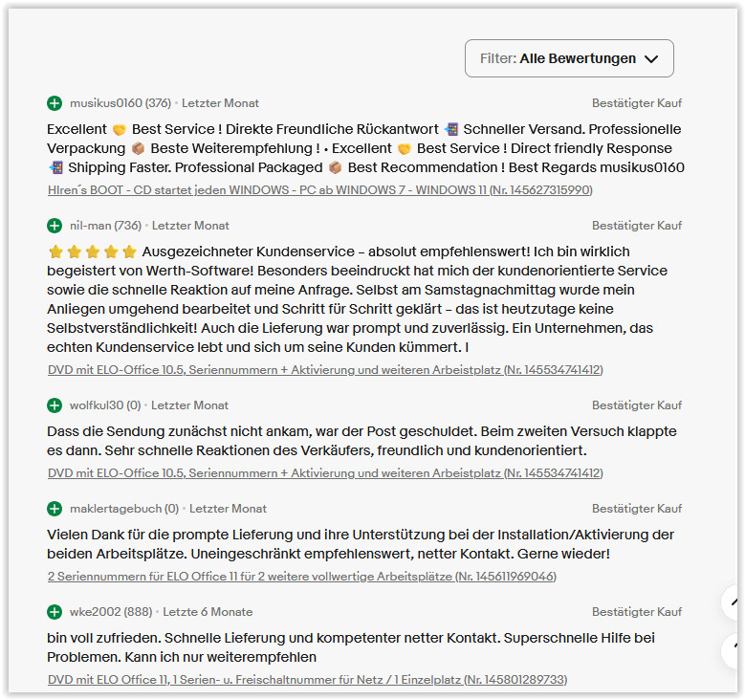The image size is (745, 700).
Task: Click the lower round button at right edge
Action: click(x=734, y=650)
